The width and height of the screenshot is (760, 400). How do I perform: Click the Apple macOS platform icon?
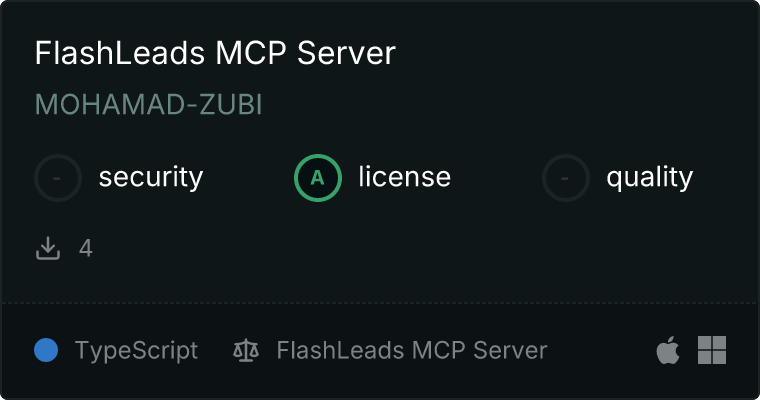[668, 350]
